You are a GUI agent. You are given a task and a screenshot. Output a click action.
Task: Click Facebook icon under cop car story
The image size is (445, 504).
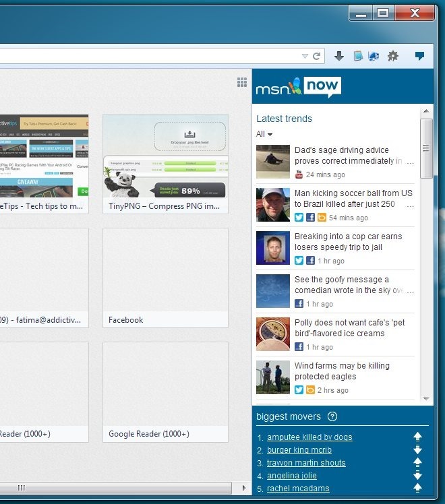click(x=310, y=260)
